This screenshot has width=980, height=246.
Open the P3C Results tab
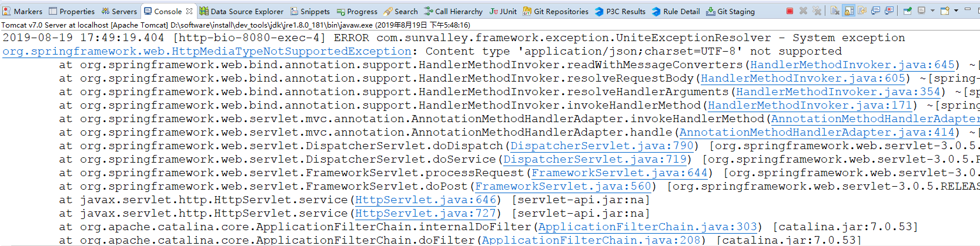[x=620, y=11]
